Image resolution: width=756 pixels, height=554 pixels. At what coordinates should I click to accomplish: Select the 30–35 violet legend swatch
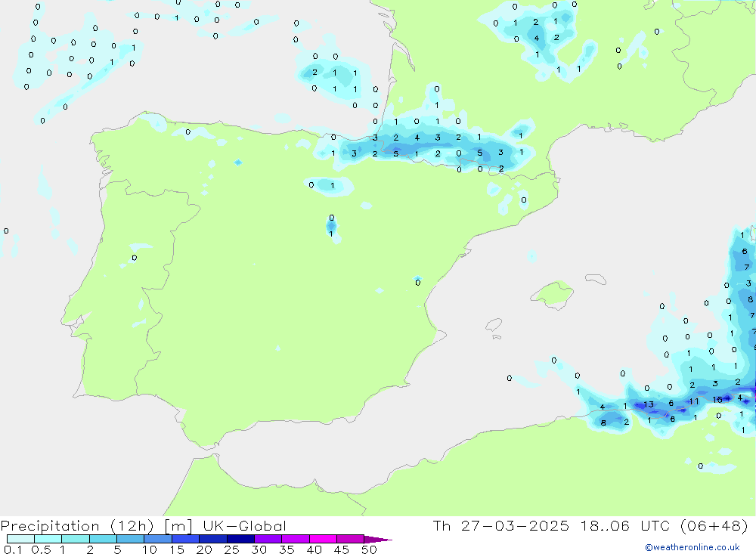coord(268,539)
